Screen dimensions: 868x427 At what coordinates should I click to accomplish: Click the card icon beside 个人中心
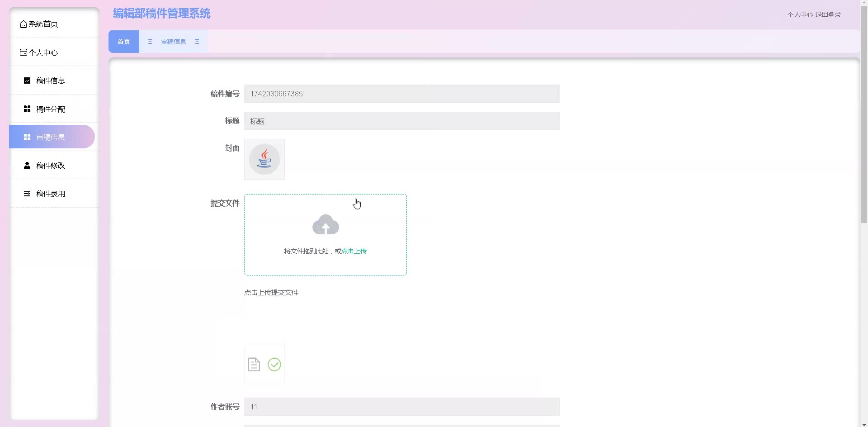coord(23,52)
